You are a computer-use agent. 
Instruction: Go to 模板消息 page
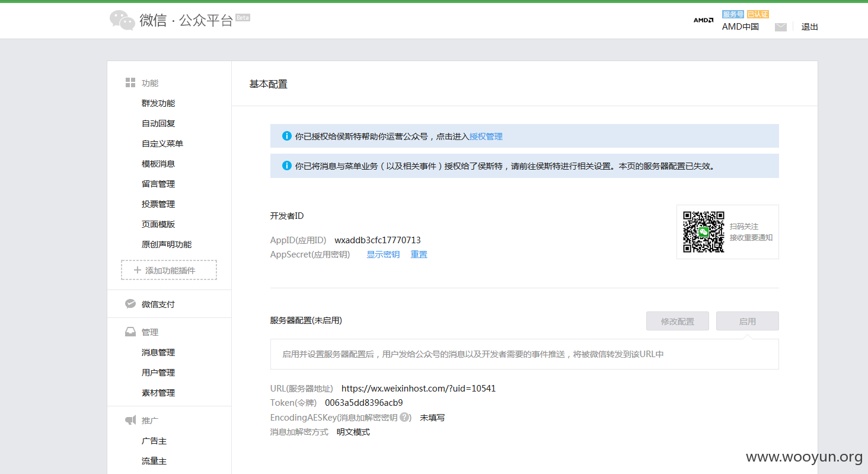[x=158, y=164]
